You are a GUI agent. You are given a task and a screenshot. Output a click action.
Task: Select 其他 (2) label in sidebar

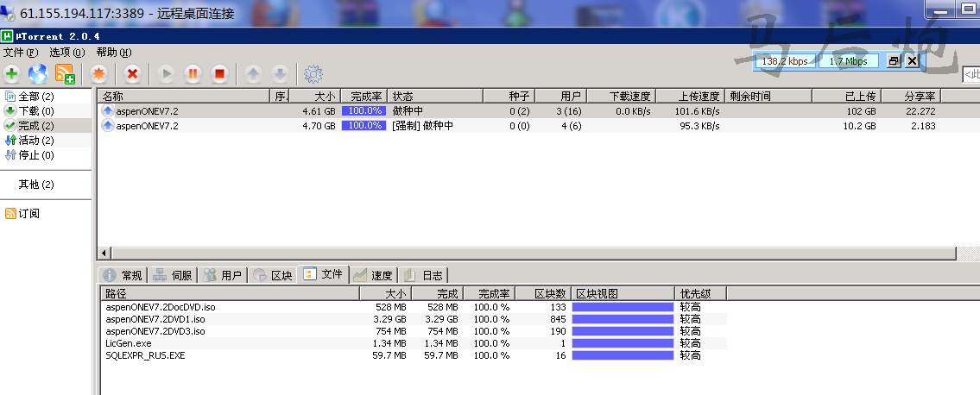point(36,184)
